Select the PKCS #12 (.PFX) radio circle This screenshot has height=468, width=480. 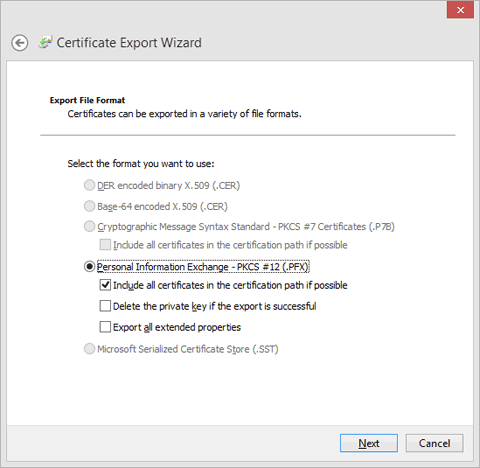click(x=89, y=266)
